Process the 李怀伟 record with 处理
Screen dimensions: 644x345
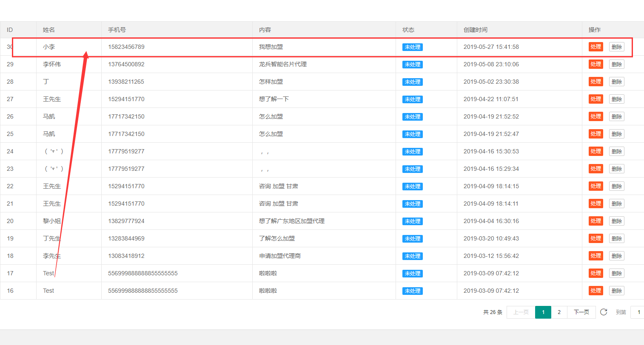click(x=596, y=64)
